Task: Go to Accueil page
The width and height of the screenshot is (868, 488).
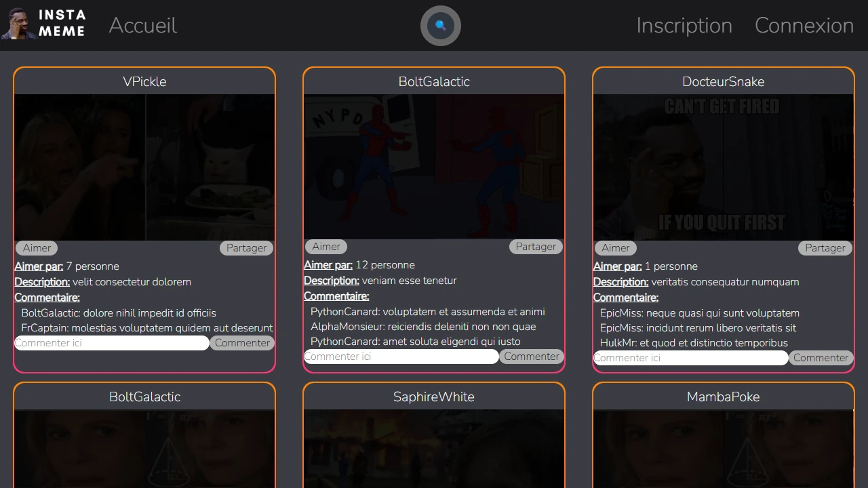Action: coord(143,25)
